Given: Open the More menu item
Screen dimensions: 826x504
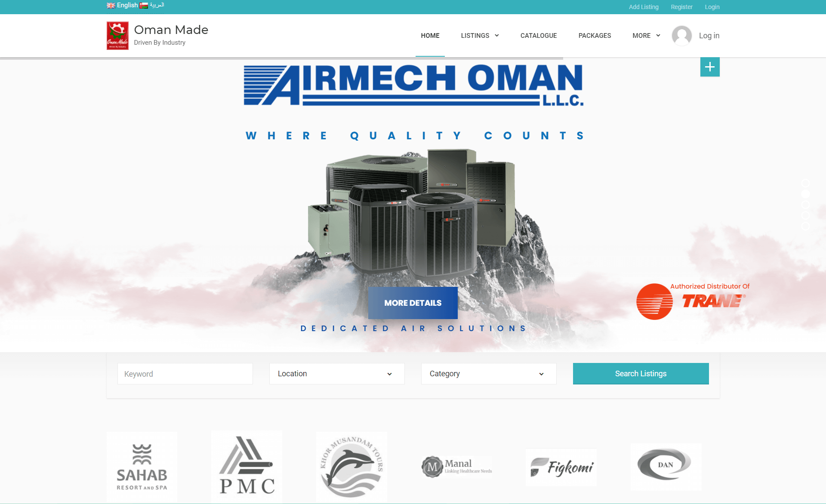Looking at the screenshot, I should 641,36.
